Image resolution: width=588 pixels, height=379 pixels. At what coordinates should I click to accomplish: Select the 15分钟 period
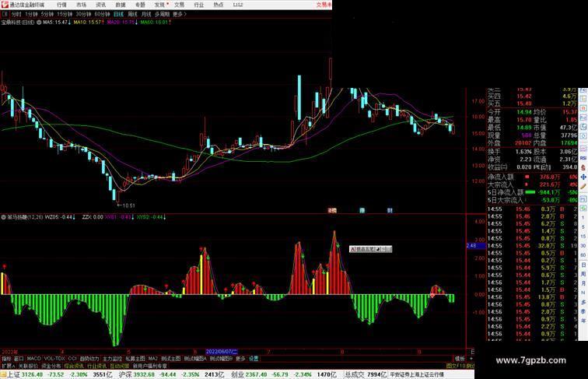[x=65, y=14]
